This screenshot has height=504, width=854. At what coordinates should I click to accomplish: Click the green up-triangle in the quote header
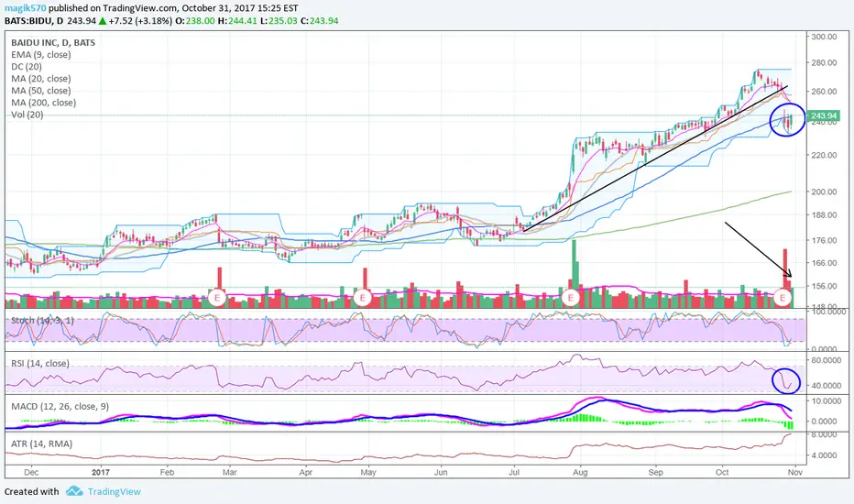coord(103,21)
